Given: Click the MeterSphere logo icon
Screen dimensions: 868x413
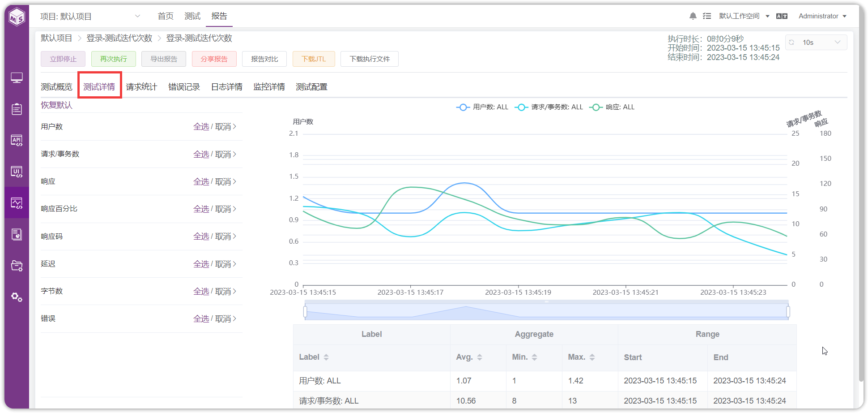Looking at the screenshot, I should click(17, 17).
